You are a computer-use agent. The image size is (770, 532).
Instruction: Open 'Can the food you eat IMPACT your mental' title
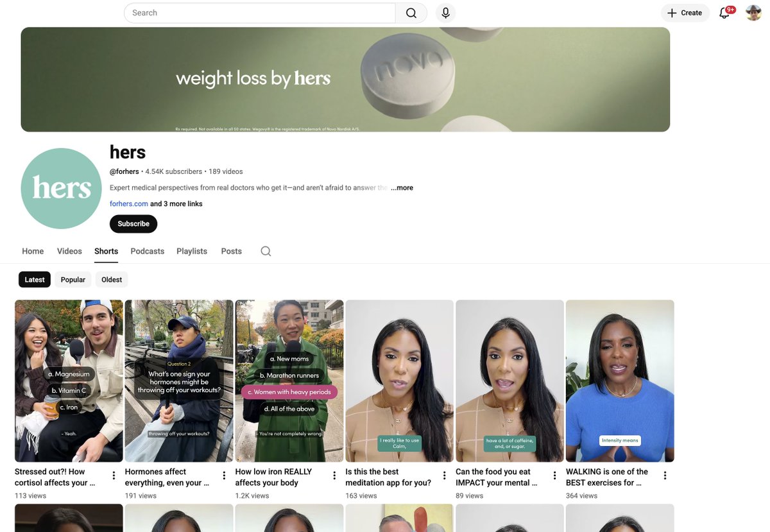[x=497, y=477]
